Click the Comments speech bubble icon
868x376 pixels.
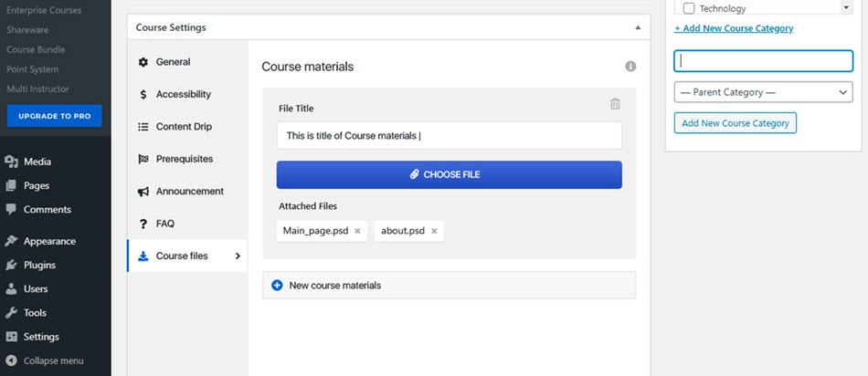click(11, 210)
